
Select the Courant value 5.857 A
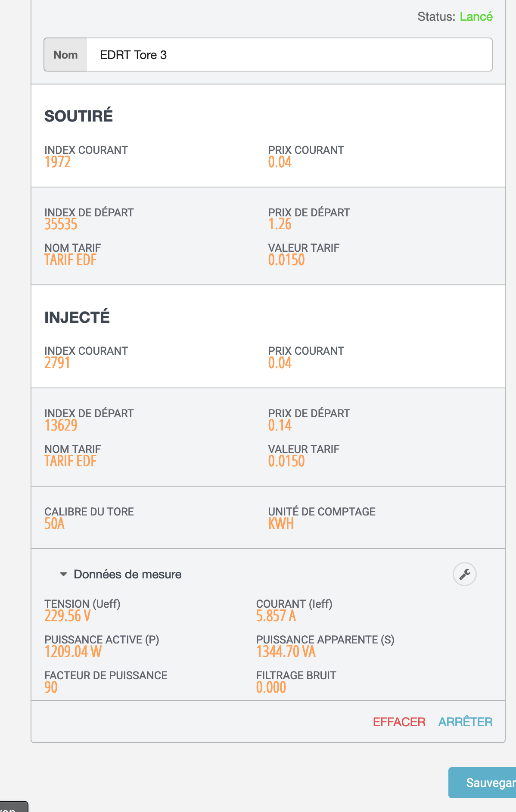[x=276, y=616]
